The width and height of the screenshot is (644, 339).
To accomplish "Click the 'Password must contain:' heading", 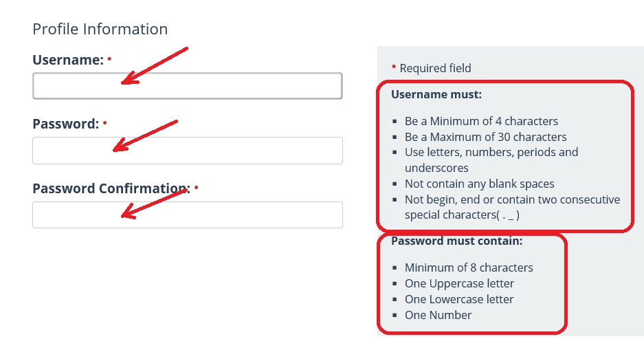I will [457, 241].
